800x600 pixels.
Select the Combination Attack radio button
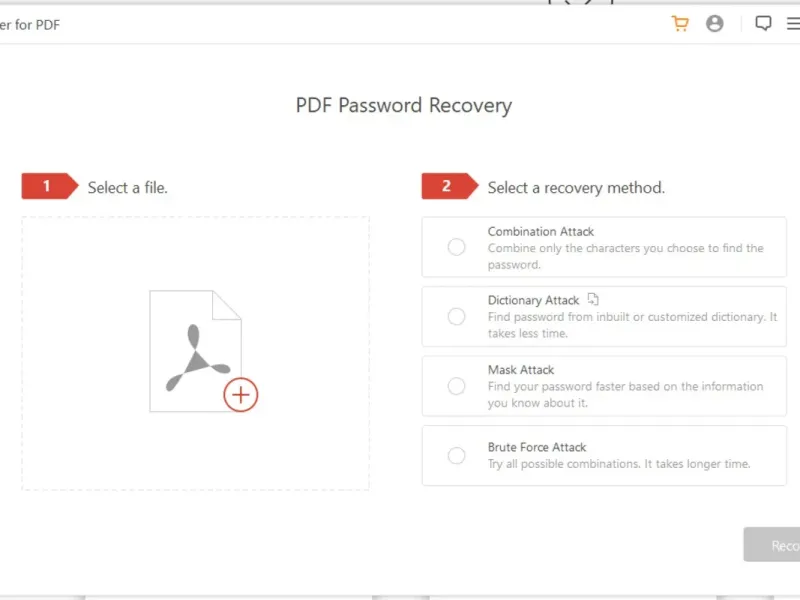[x=457, y=247]
